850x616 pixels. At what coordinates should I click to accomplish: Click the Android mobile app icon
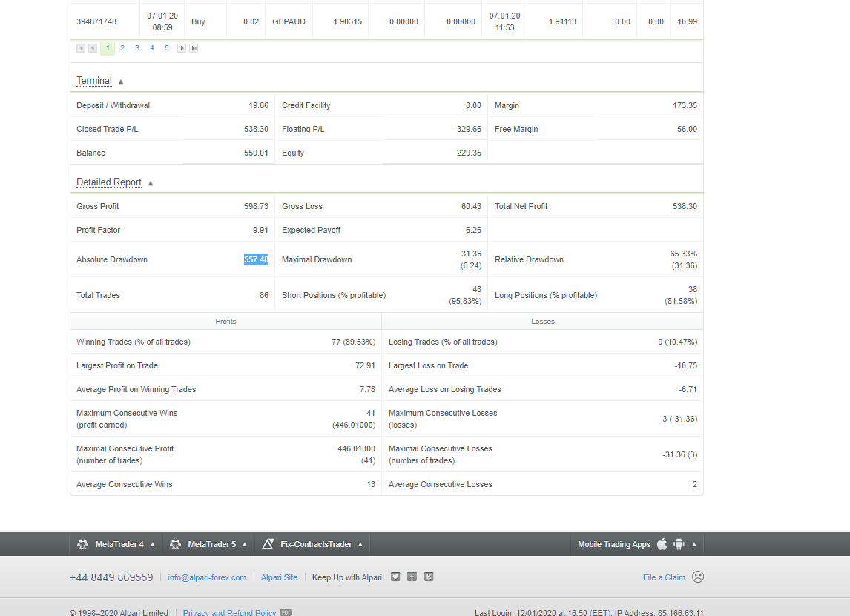click(x=679, y=544)
